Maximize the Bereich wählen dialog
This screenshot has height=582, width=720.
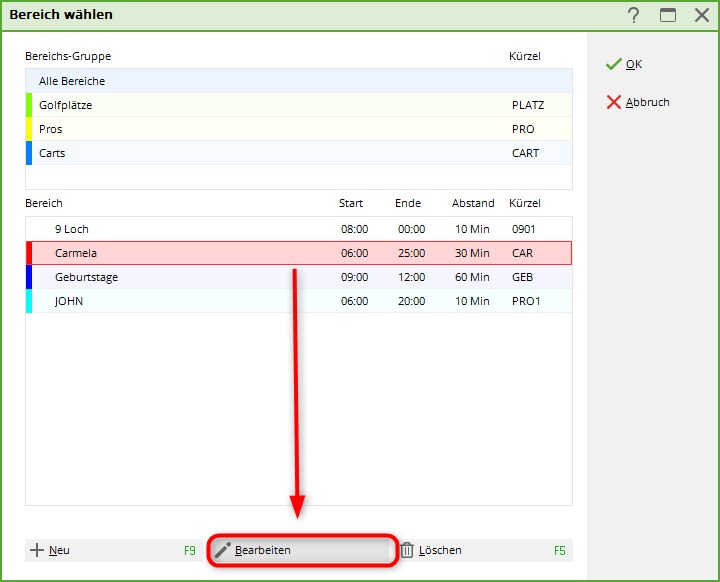(668, 15)
